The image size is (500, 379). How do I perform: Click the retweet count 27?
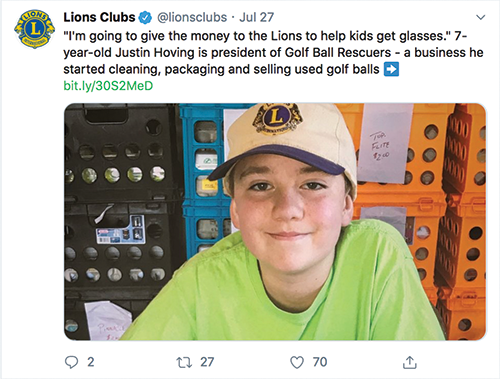pos(207,362)
